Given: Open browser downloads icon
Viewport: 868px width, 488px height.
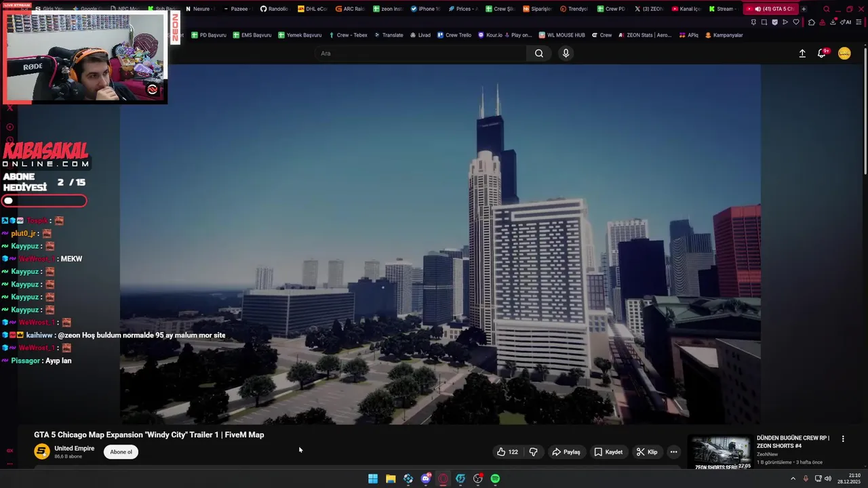Looking at the screenshot, I should pyautogui.click(x=832, y=22).
